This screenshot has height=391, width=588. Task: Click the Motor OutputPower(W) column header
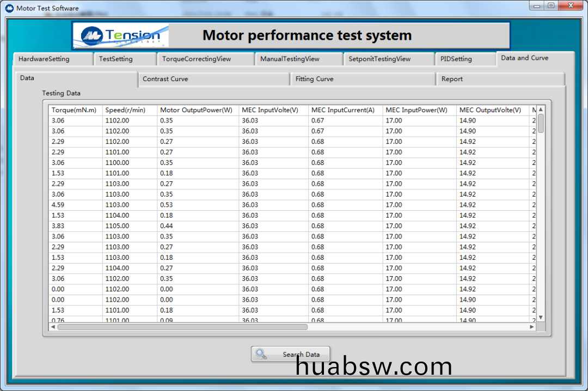point(197,110)
